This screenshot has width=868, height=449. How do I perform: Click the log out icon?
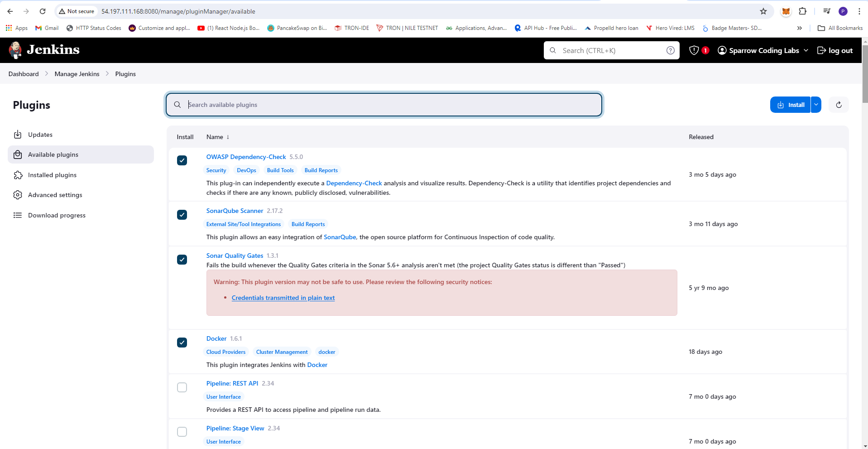821,50
